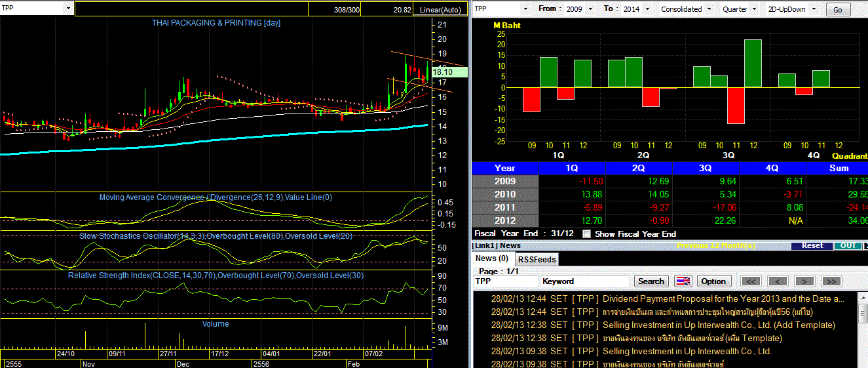
Task: Click the Keyword search field
Action: (x=585, y=281)
